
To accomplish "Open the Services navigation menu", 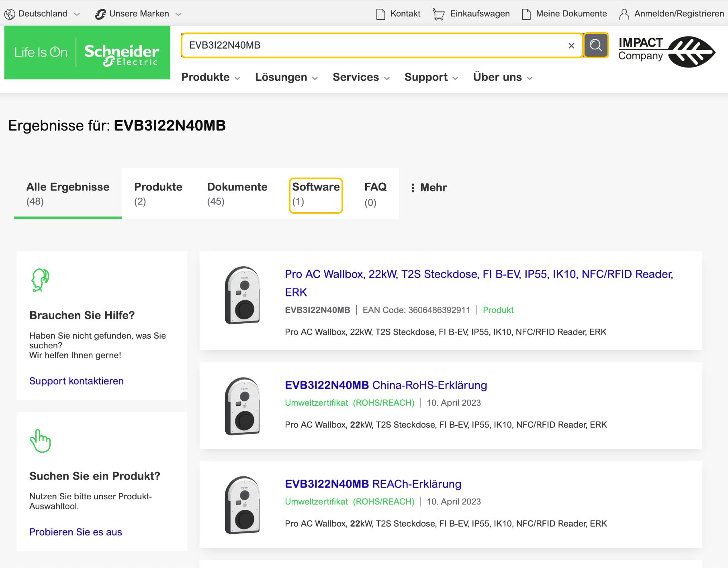I will [361, 77].
